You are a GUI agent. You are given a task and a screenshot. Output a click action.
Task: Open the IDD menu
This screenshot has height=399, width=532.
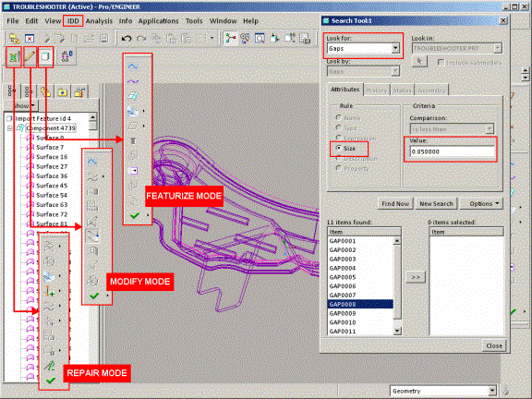(73, 21)
